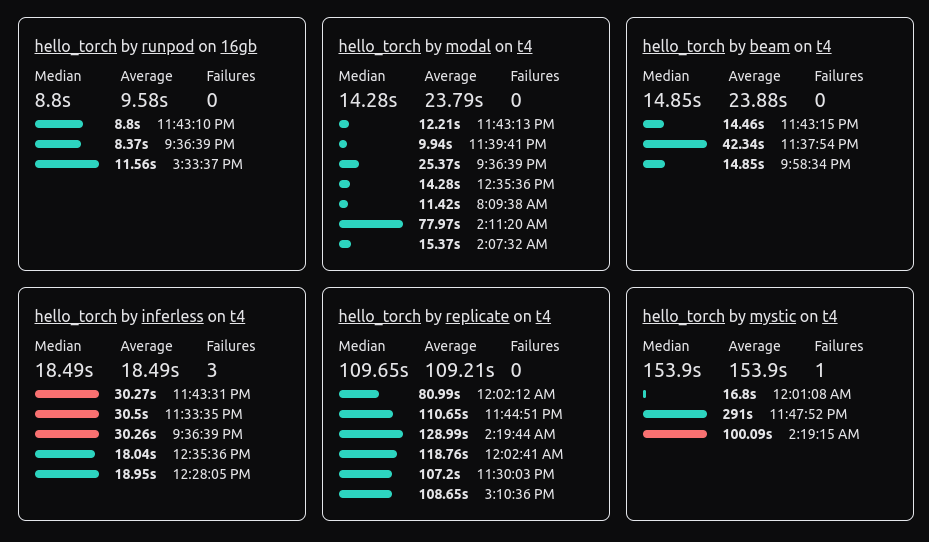The height and width of the screenshot is (542, 929).
Task: Open the hello_torch link in the mystic card
Action: click(x=683, y=316)
